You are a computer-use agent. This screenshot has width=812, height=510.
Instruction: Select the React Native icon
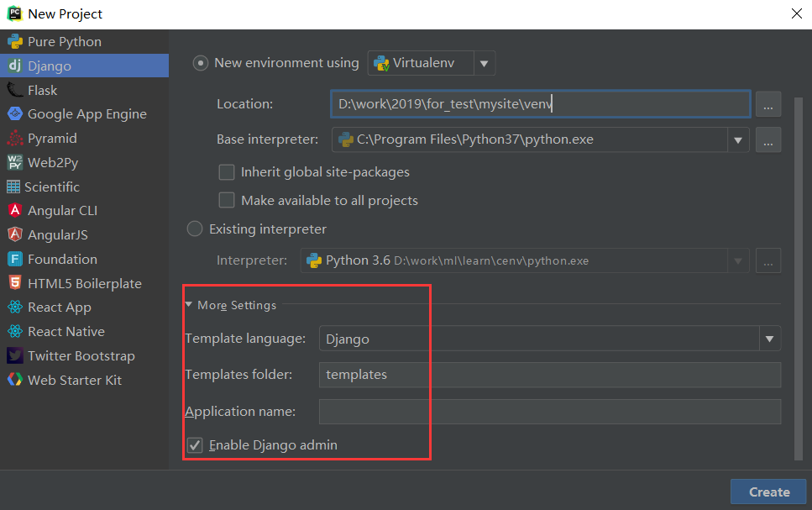[x=14, y=332]
